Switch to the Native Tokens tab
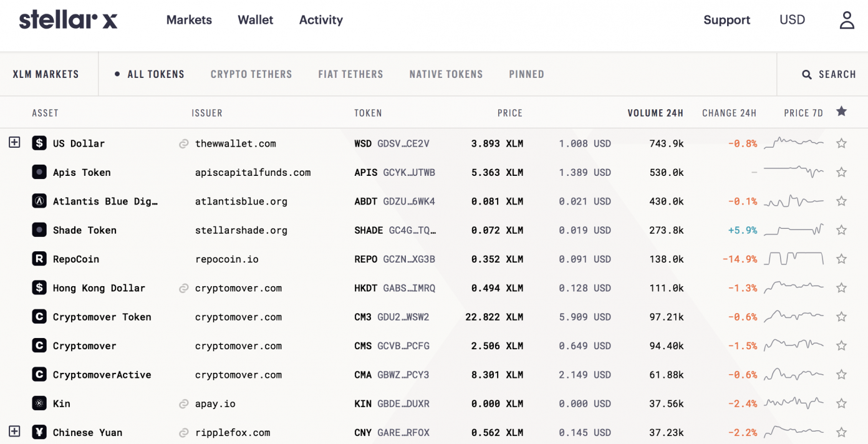This screenshot has height=444, width=868. (x=446, y=74)
